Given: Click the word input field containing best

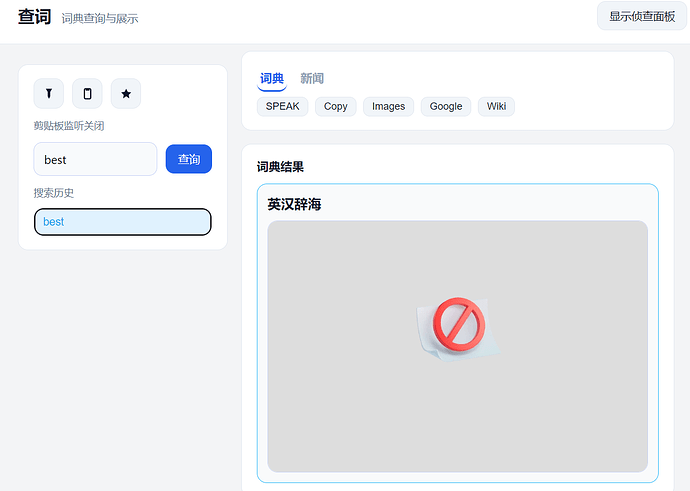Looking at the screenshot, I should pyautogui.click(x=95, y=159).
